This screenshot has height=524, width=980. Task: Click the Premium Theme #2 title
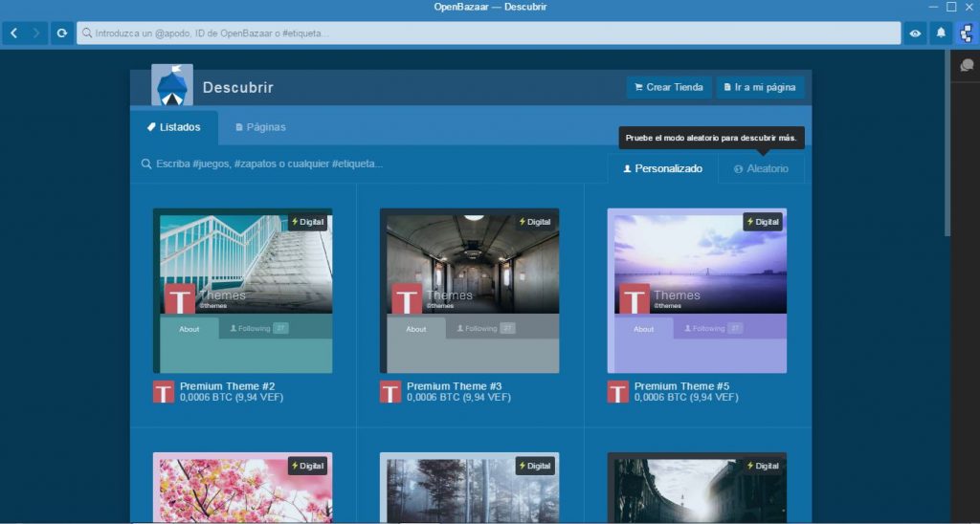[228, 386]
